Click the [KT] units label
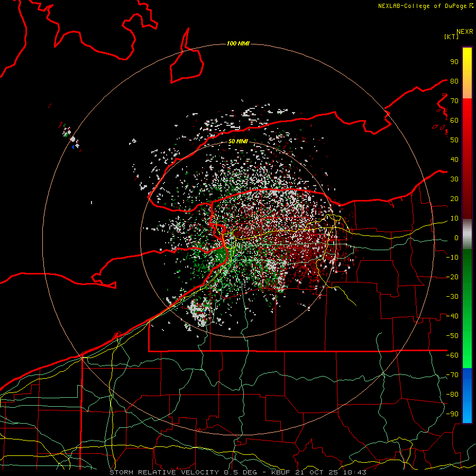This screenshot has width=476, height=476. pyautogui.click(x=452, y=36)
